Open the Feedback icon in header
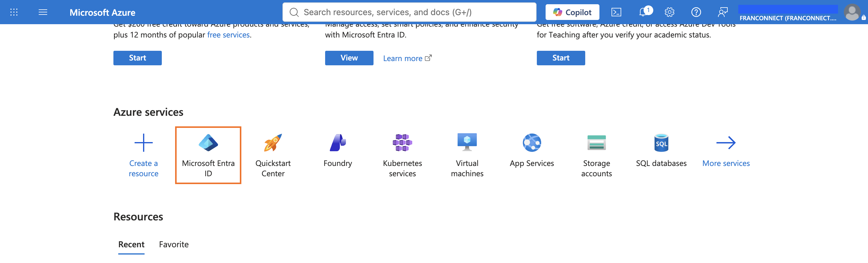 [723, 12]
